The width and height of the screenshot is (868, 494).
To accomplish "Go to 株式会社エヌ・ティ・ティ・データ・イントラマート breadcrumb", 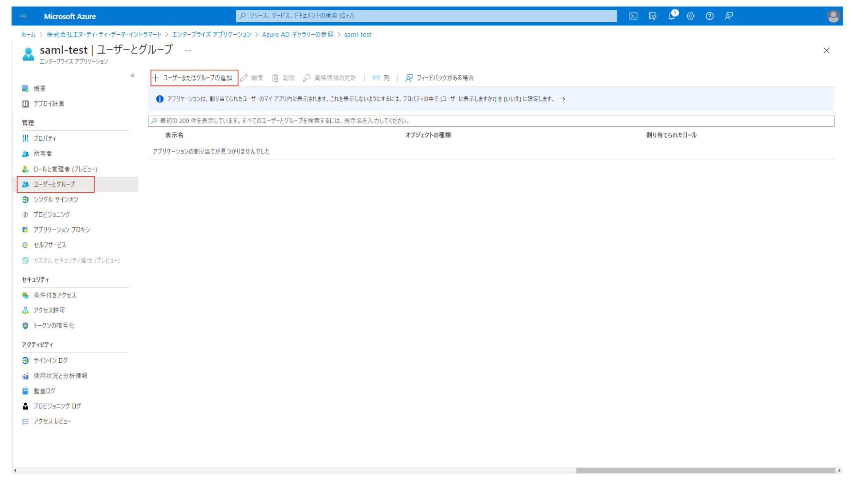I will [104, 35].
